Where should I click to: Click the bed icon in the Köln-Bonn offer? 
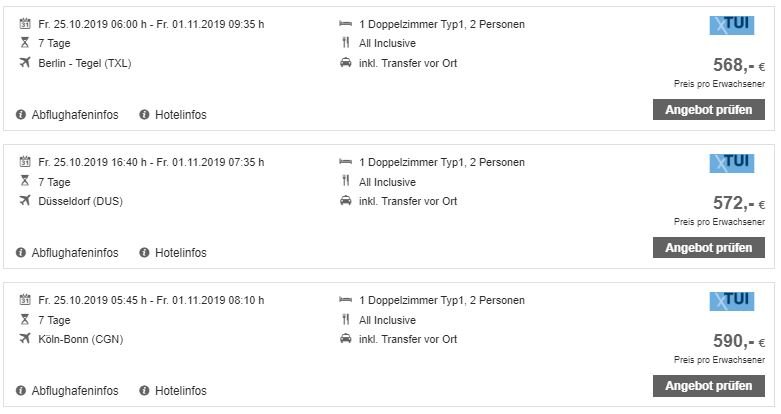click(345, 300)
